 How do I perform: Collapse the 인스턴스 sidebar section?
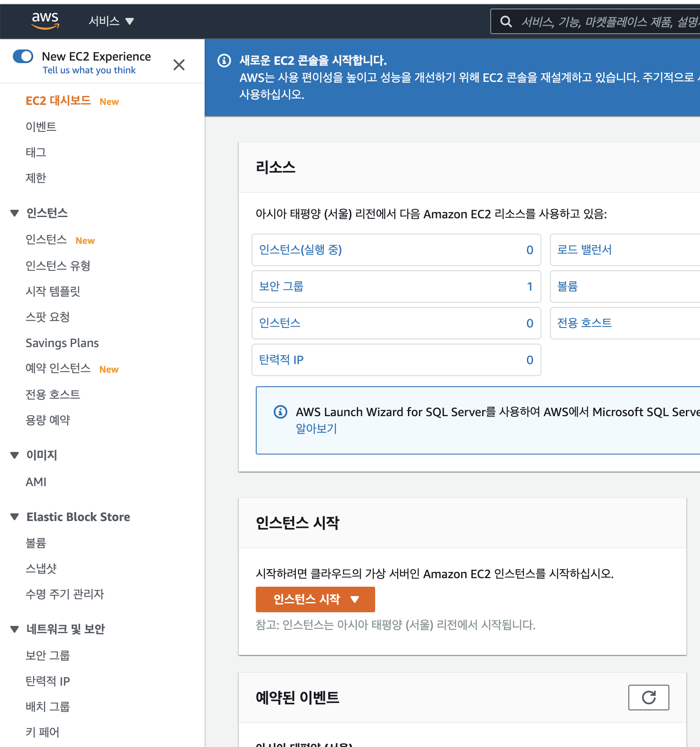pos(14,213)
